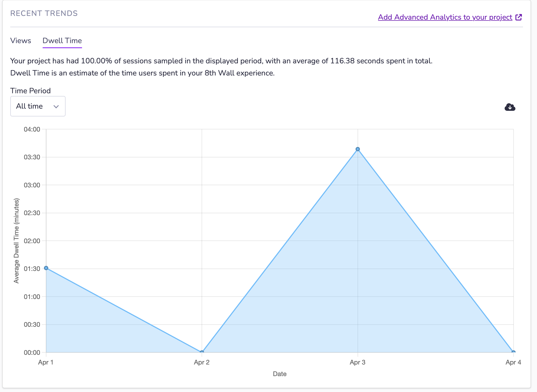The height and width of the screenshot is (392, 537).
Task: Click the download chart data cloud icon
Action: pos(510,107)
